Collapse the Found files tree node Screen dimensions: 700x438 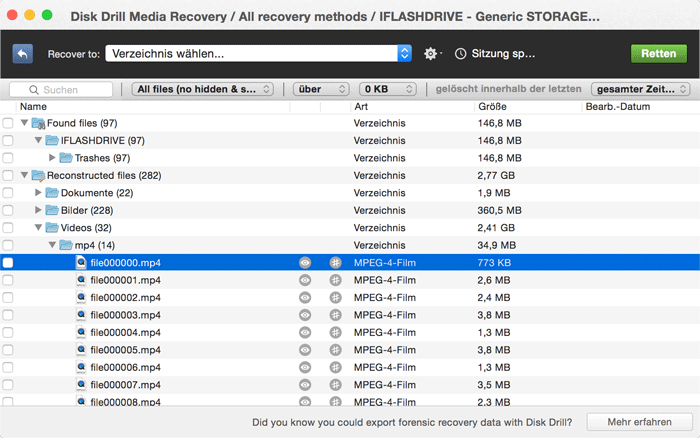click(x=25, y=123)
